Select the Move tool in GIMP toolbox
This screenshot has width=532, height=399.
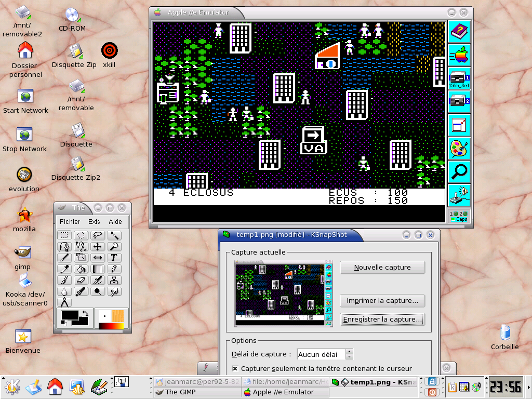click(97, 246)
